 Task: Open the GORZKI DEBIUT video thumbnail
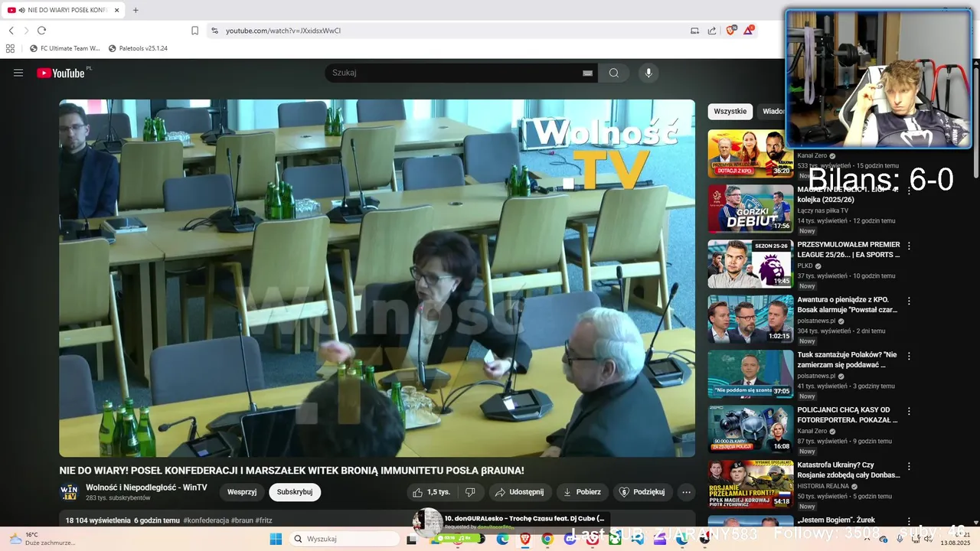pyautogui.click(x=750, y=209)
